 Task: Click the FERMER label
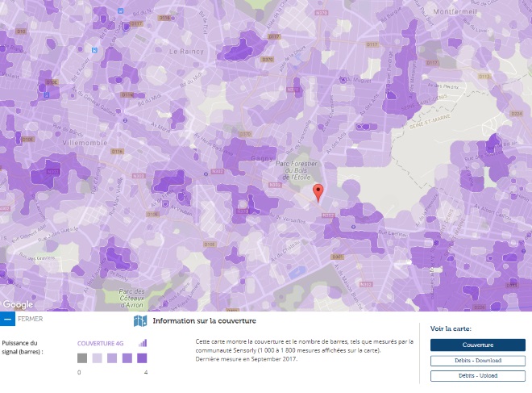coord(31,319)
